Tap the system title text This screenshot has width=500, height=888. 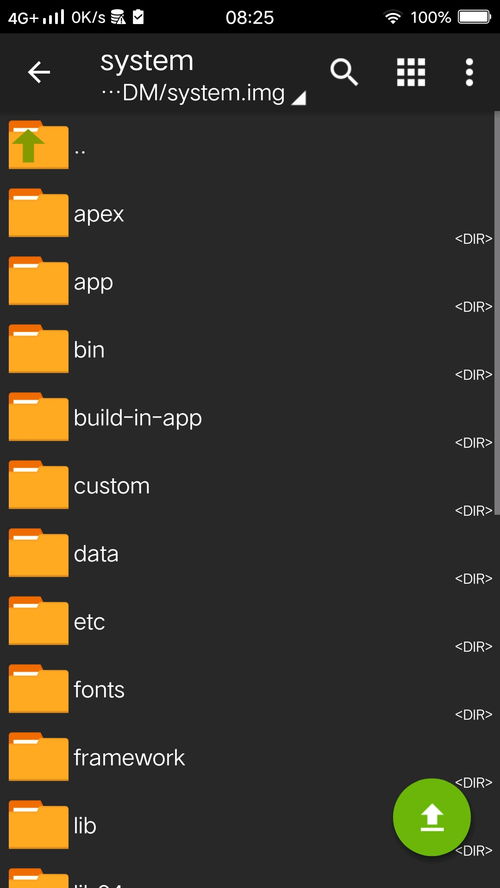click(147, 61)
